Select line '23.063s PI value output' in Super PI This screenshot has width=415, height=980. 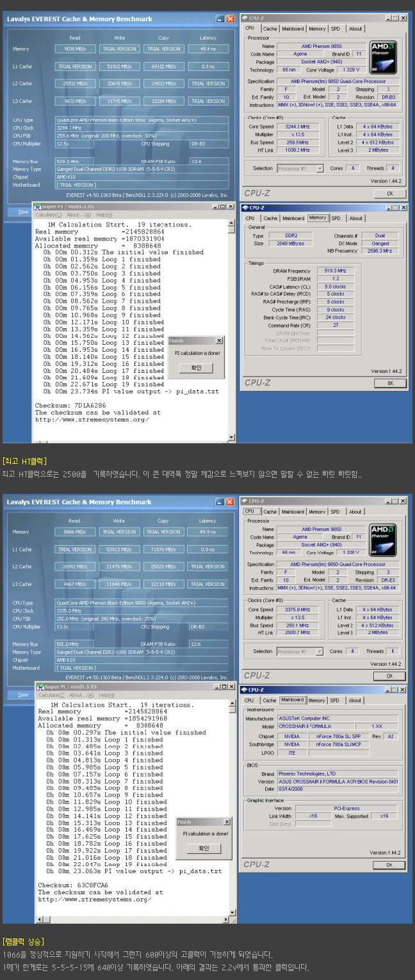pyautogui.click(x=134, y=871)
